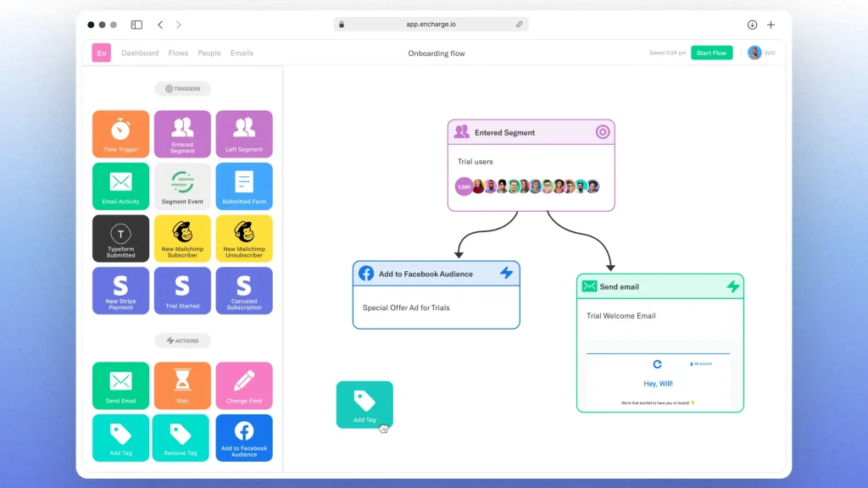Screen dimensions: 868x488
Task: Click the target icon on Entered Segment node
Action: (x=602, y=132)
